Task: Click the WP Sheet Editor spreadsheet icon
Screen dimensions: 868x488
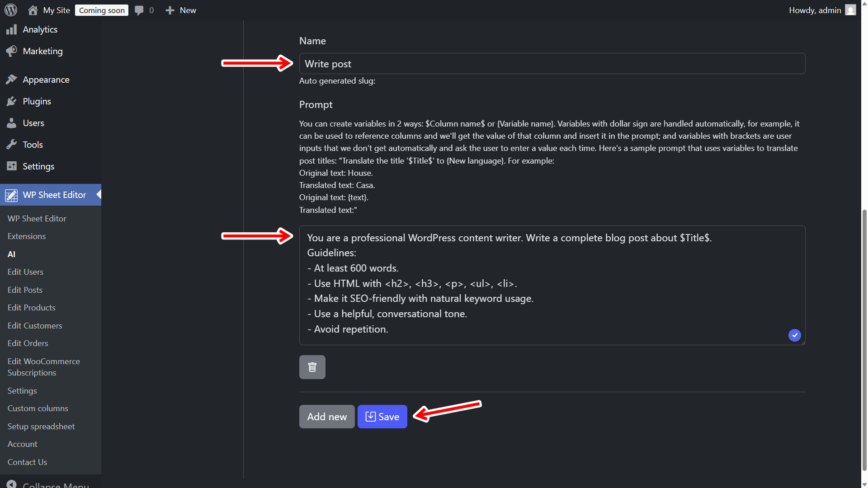Action: [x=11, y=195]
